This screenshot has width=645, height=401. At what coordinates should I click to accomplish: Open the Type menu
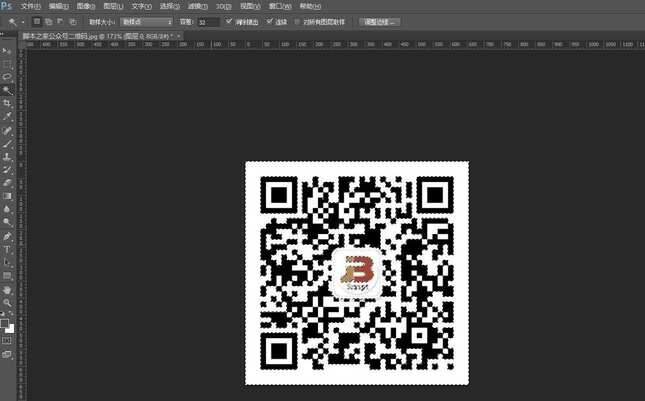pos(142,6)
